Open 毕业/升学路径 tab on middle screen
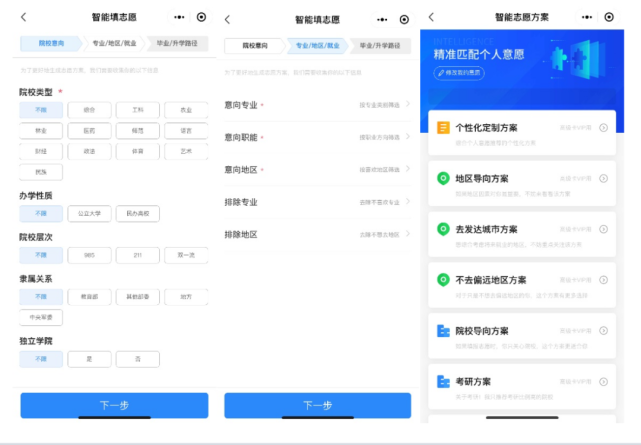Screen dimensions: 641x445 (380, 46)
